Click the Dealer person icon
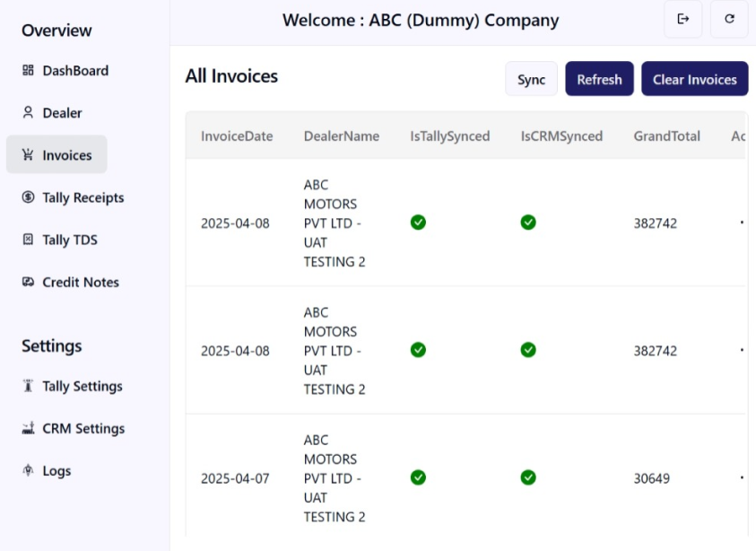Viewport: 756px width, 551px height. click(x=28, y=113)
